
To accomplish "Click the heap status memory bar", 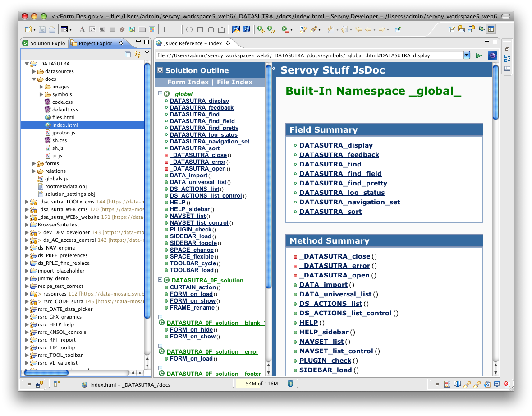I will point(261,384).
